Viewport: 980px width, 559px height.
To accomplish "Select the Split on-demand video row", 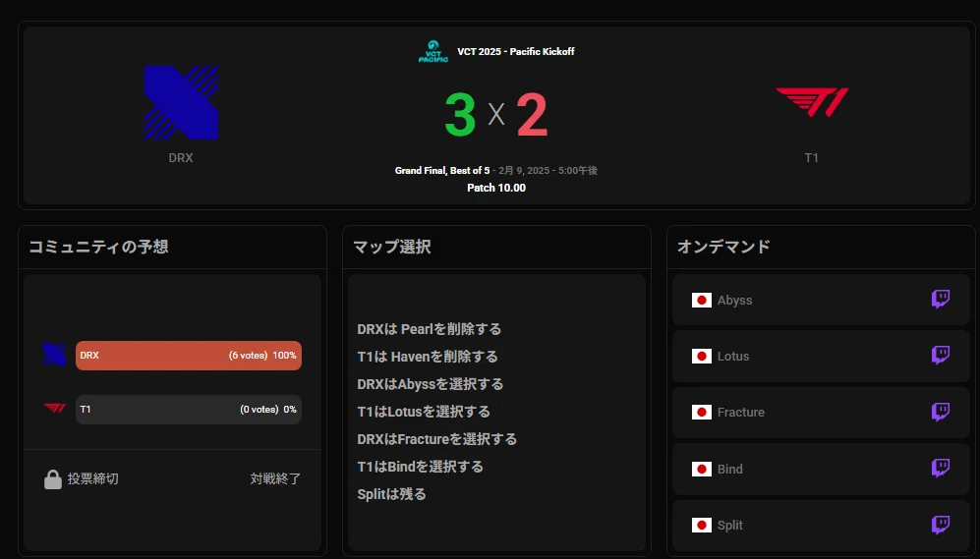I will click(x=821, y=526).
